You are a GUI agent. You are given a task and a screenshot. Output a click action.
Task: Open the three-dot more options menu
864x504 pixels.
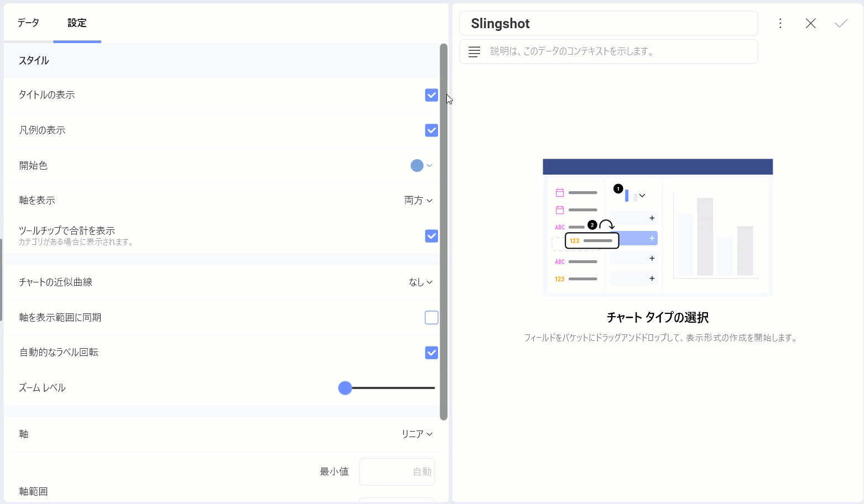click(780, 23)
